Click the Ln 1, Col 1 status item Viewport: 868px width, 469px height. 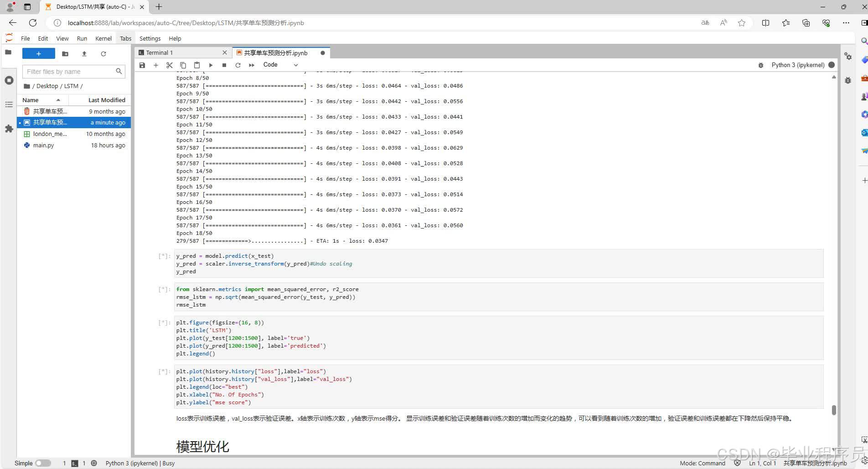(762, 463)
